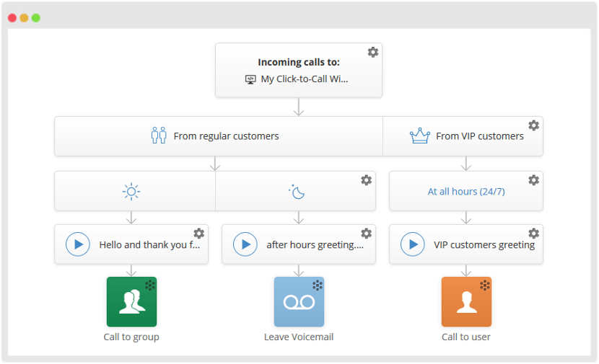
Task: Click gear icon on VIP customers row
Action: pos(533,125)
